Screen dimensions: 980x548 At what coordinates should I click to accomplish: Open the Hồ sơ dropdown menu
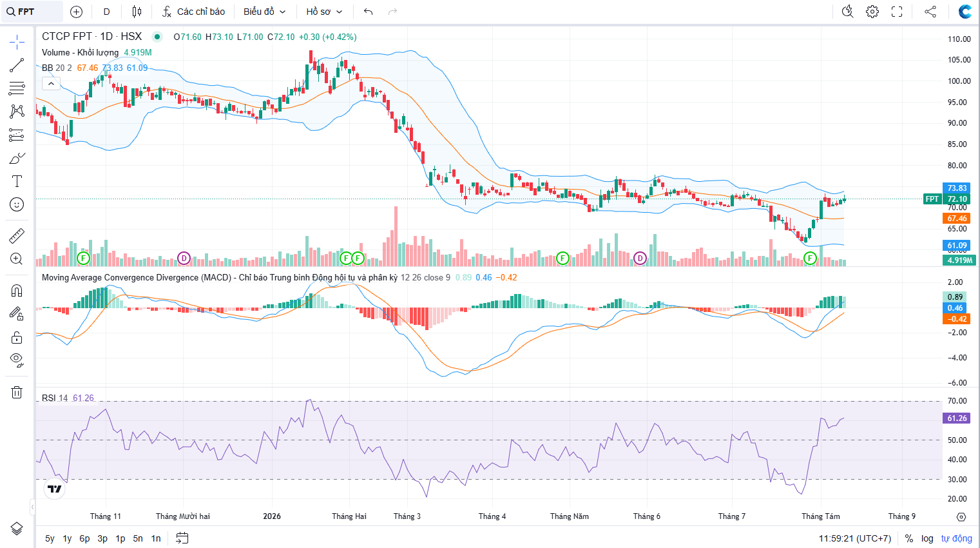point(324,12)
